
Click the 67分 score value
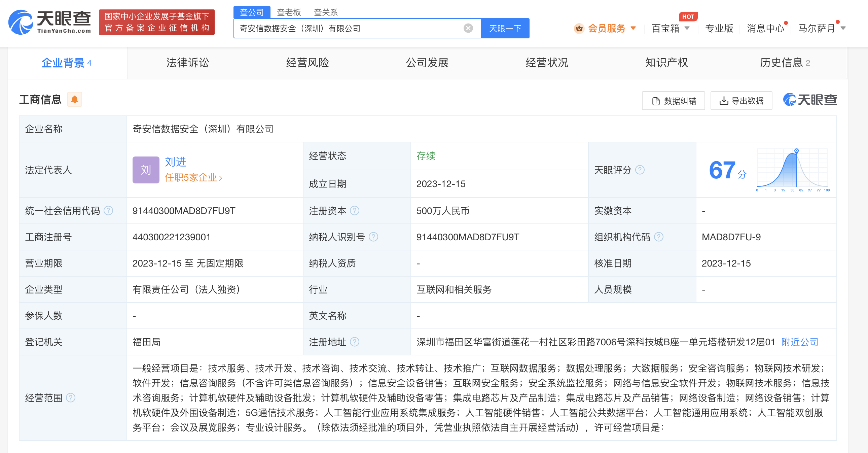727,170
